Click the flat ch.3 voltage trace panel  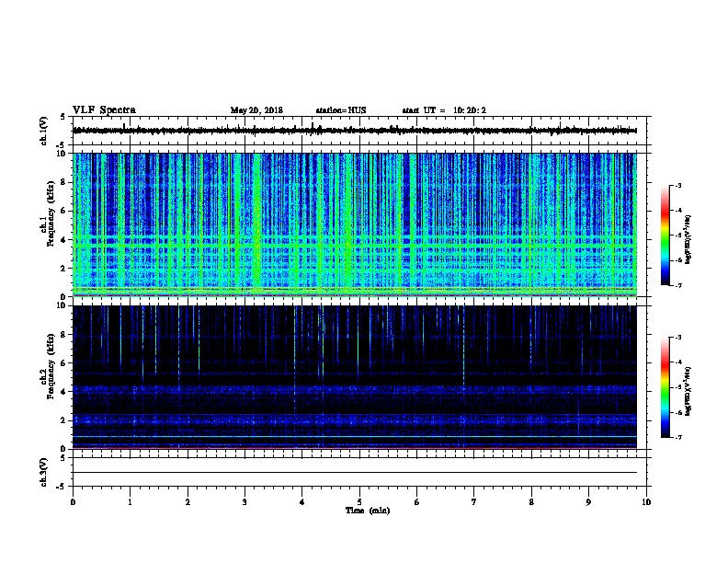point(361,472)
